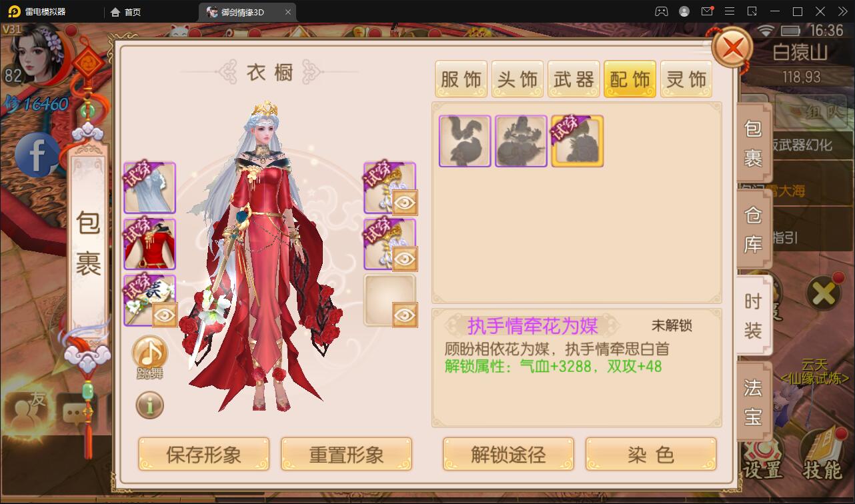Switch to the 服饰 clothing tab

click(x=462, y=79)
